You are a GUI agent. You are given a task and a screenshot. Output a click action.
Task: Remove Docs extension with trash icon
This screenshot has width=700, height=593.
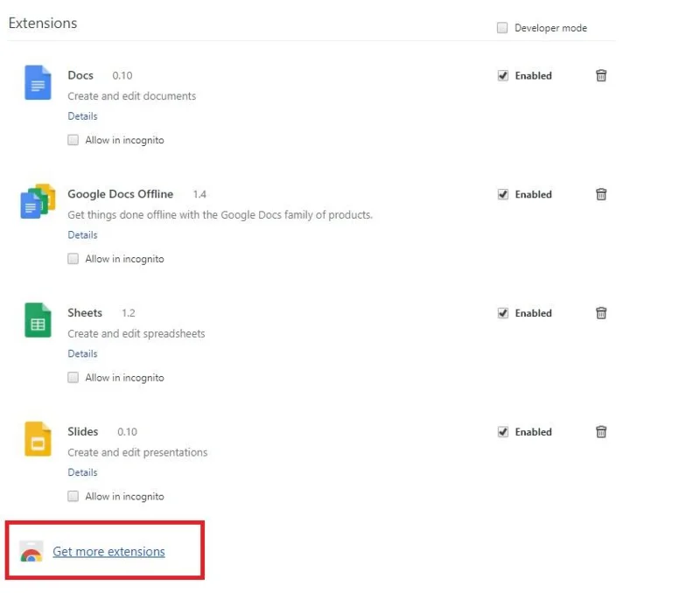(601, 75)
